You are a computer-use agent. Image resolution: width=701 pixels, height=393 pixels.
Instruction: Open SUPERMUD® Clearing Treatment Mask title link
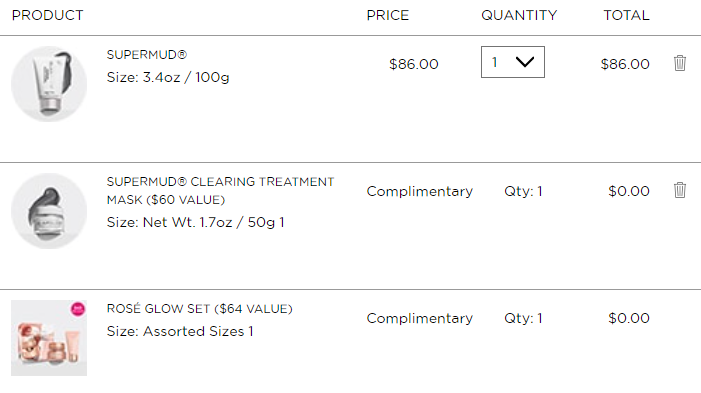click(220, 190)
